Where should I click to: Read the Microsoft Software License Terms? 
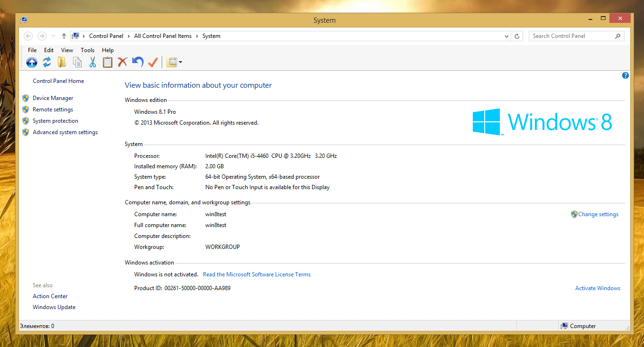257,274
